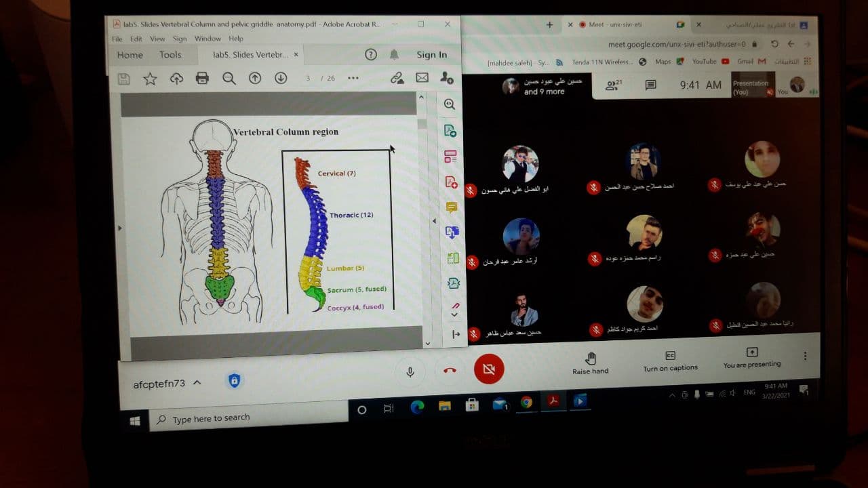Switch to the Tools tab in Acrobat
This screenshot has height=488, width=868.
point(172,55)
